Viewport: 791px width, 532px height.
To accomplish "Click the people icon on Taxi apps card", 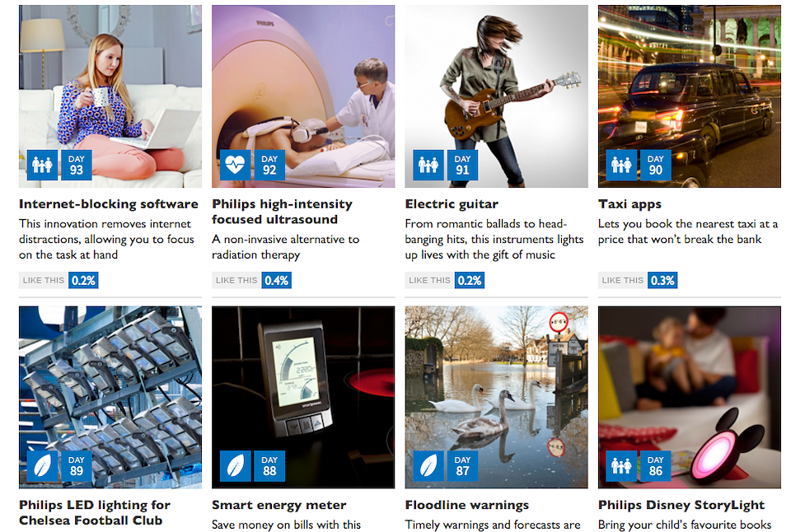I will 621,165.
